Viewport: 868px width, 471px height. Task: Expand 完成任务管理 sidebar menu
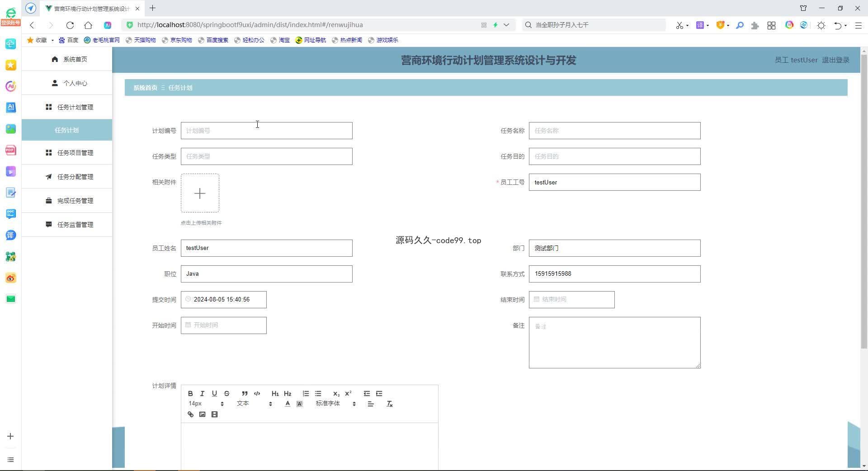67,201
